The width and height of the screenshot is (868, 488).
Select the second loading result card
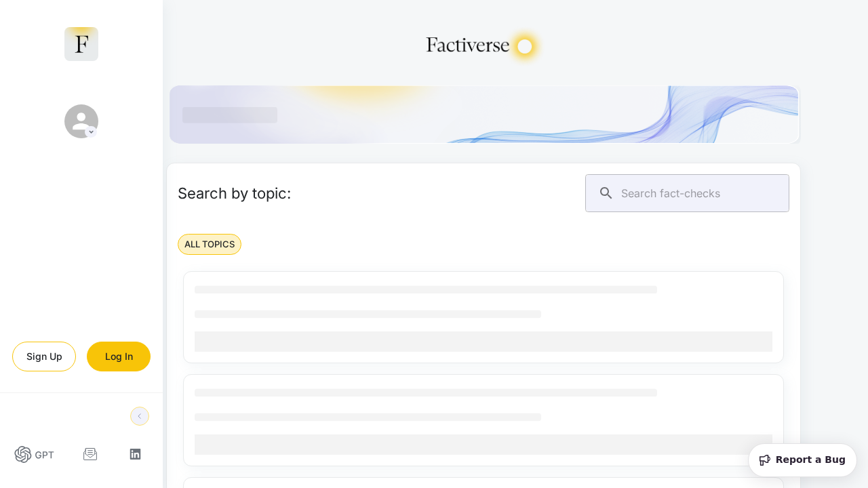coord(484,420)
